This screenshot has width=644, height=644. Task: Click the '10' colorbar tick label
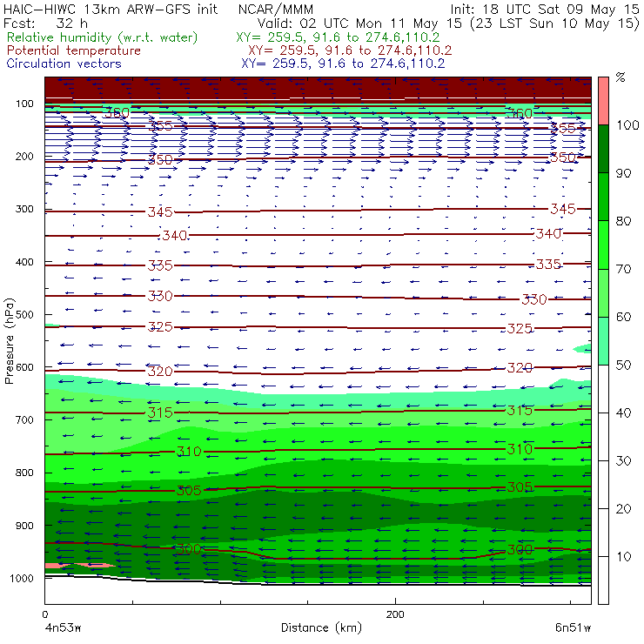coord(623,556)
